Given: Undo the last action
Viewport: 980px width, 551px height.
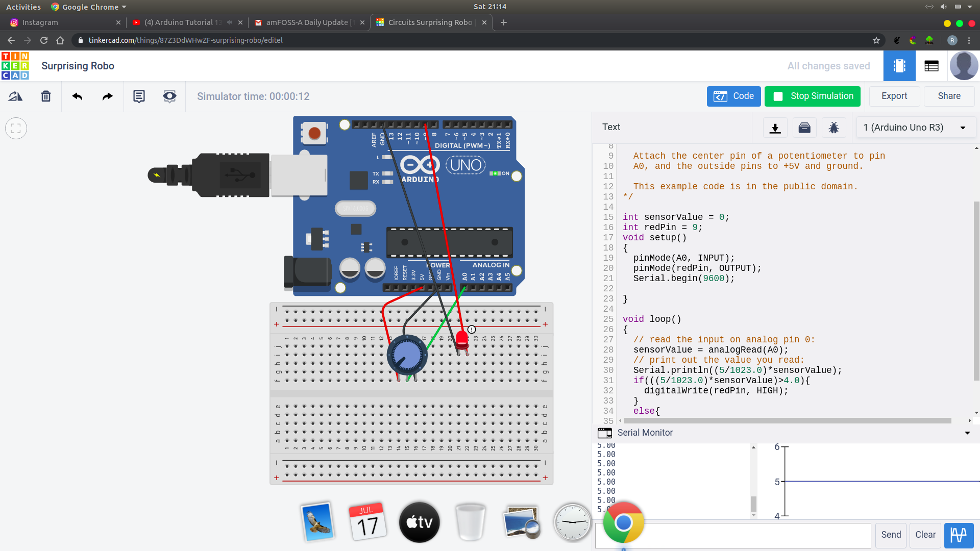Looking at the screenshot, I should 77,96.
